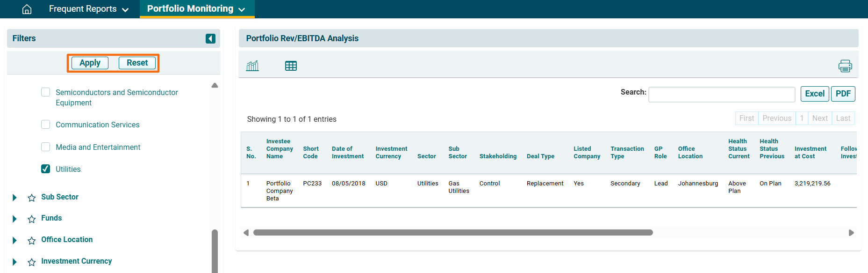Expand the Funds filter section
This screenshot has width=868, height=273.
pyautogui.click(x=14, y=219)
